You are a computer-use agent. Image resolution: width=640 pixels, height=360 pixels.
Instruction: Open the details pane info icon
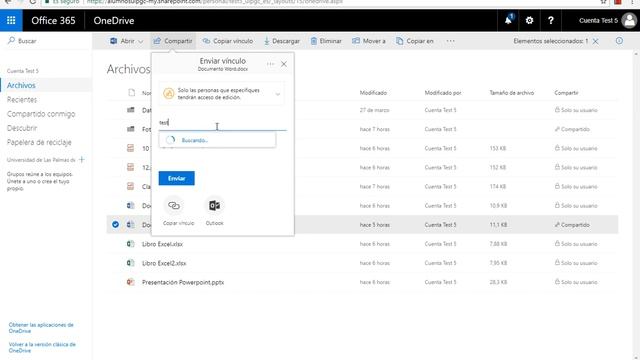click(619, 41)
